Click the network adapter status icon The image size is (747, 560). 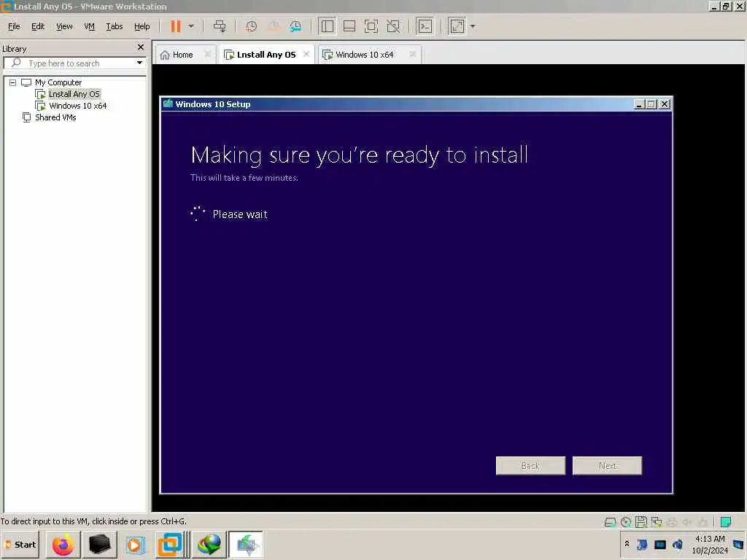coord(657,522)
